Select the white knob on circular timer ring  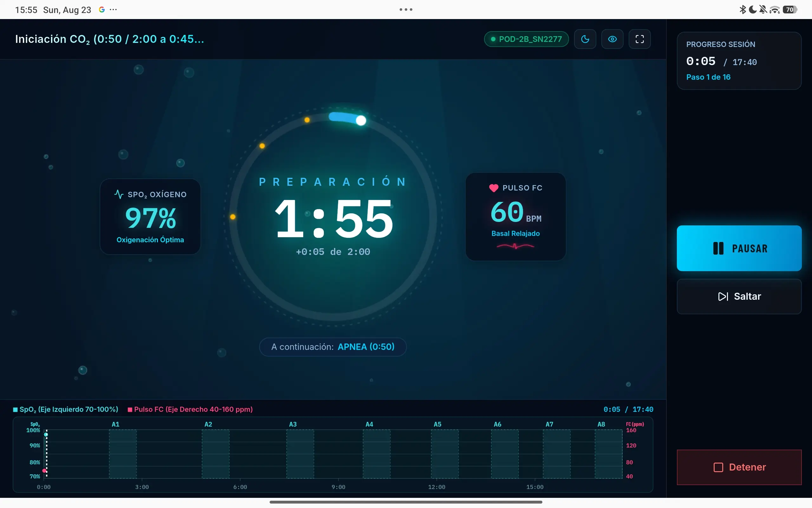click(361, 120)
